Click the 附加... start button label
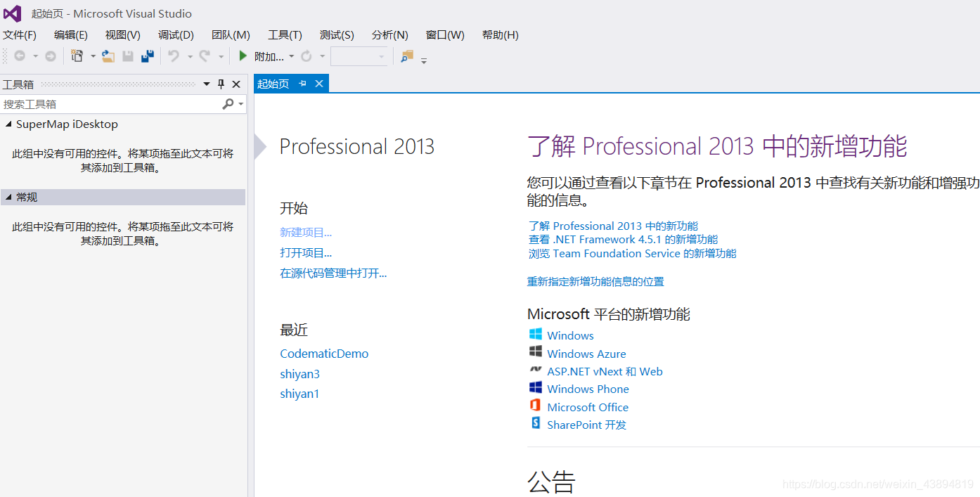The height and width of the screenshot is (497, 980). pyautogui.click(x=269, y=57)
